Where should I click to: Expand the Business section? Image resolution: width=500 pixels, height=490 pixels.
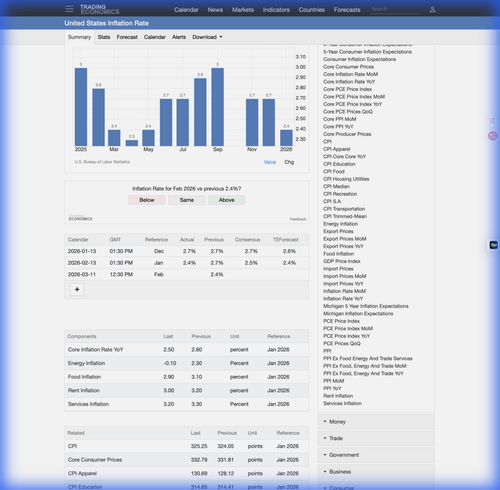[x=376, y=472]
